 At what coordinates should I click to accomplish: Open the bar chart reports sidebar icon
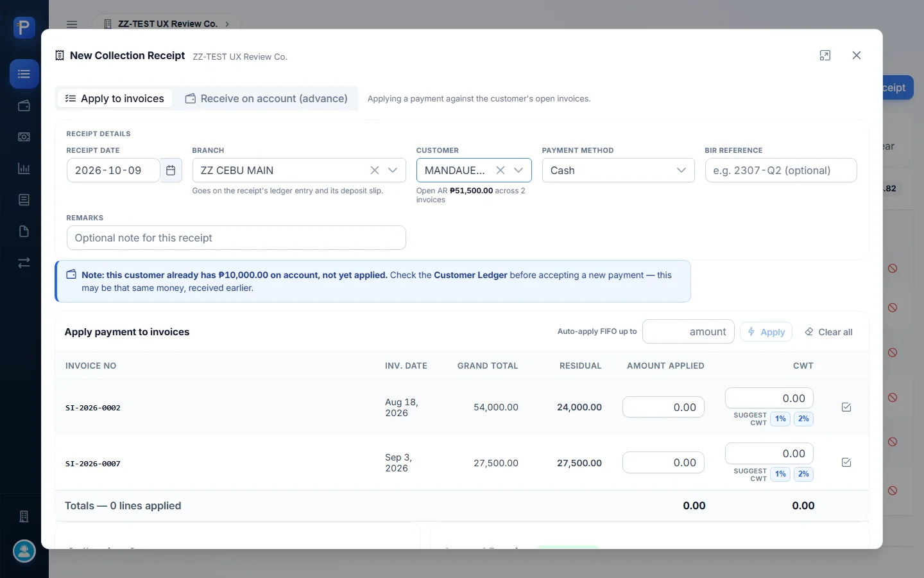[x=24, y=168]
